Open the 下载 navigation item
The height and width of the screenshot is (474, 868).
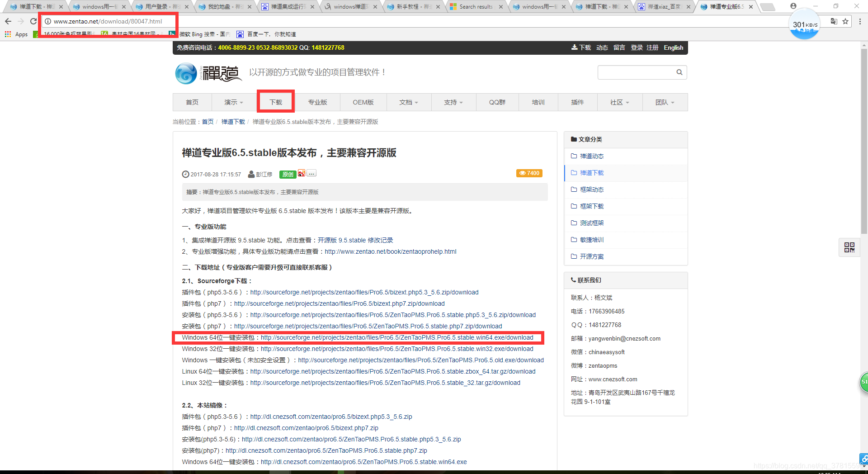point(276,102)
